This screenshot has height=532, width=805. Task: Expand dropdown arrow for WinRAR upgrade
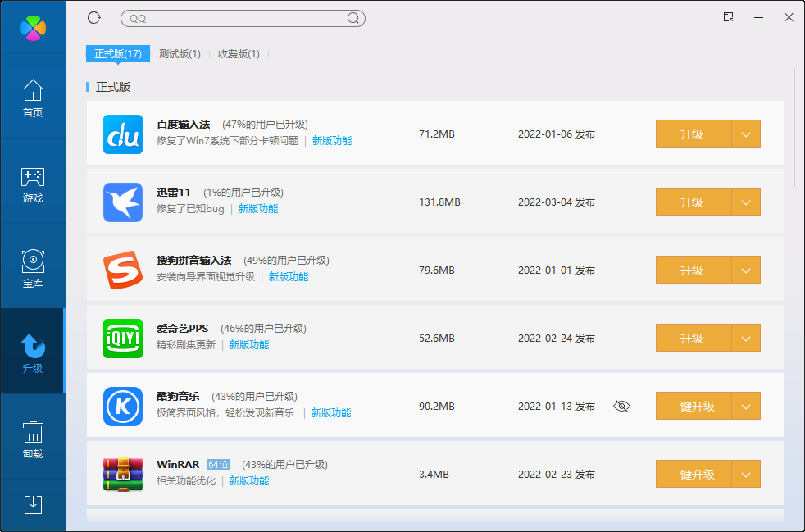coord(746,474)
